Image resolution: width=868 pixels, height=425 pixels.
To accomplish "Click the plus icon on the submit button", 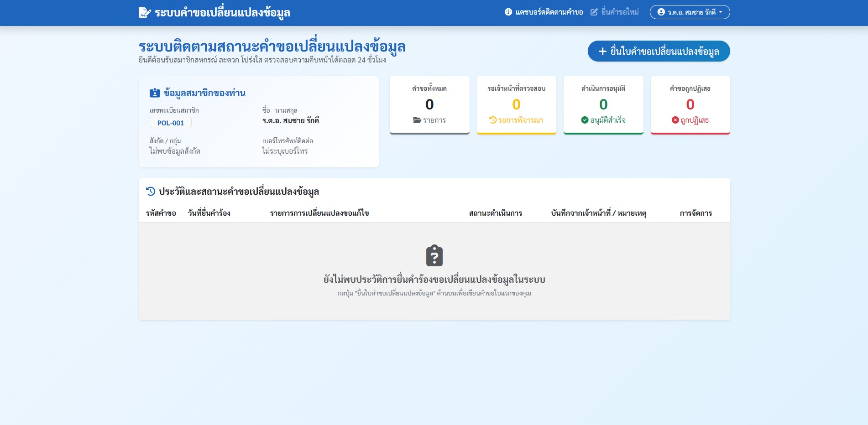I will tap(602, 51).
